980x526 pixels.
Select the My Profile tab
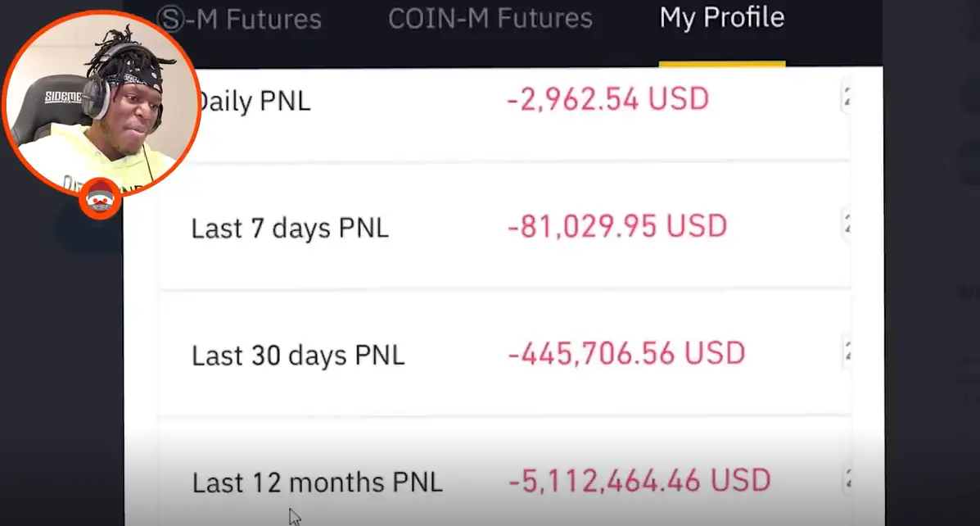pos(721,18)
